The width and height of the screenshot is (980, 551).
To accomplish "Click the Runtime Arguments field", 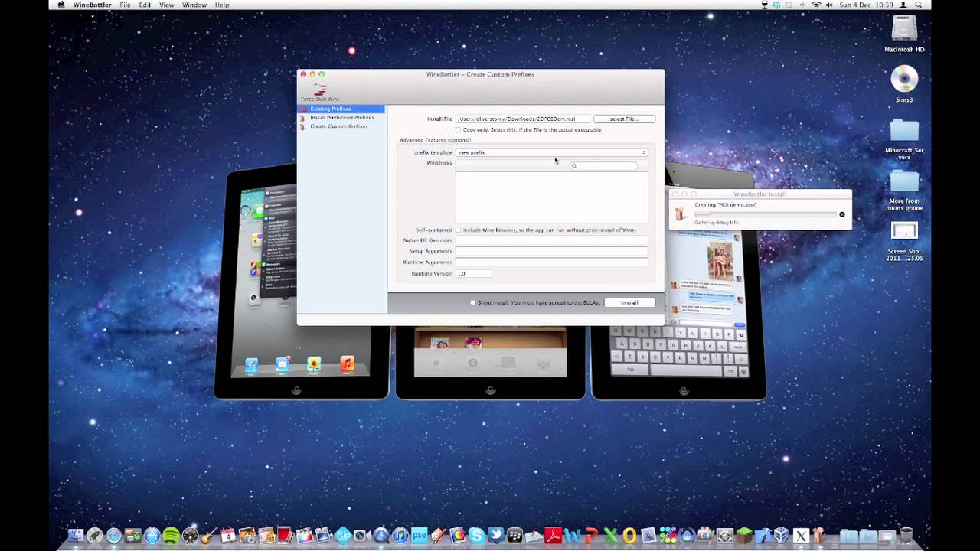I will tap(551, 262).
